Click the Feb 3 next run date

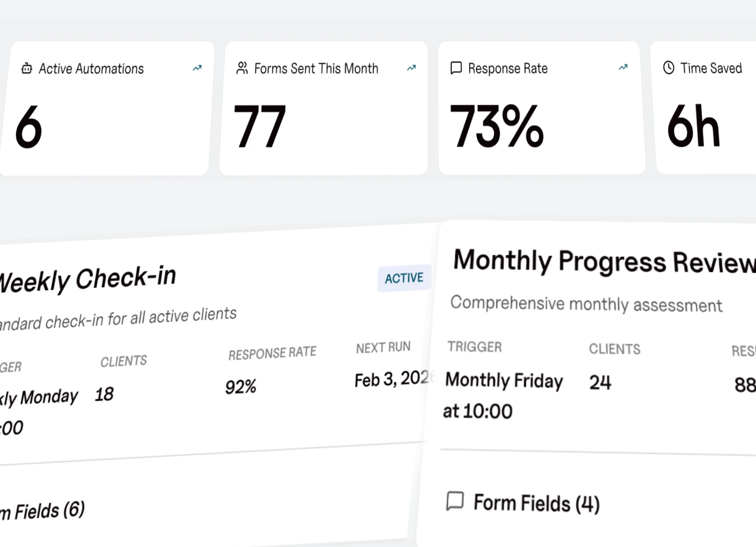pos(391,379)
